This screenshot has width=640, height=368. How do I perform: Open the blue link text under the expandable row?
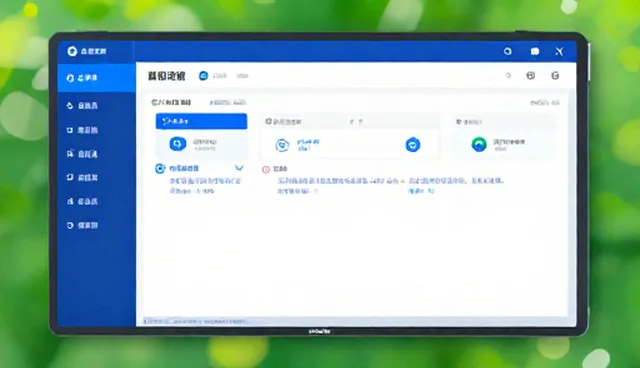pyautogui.click(x=205, y=185)
